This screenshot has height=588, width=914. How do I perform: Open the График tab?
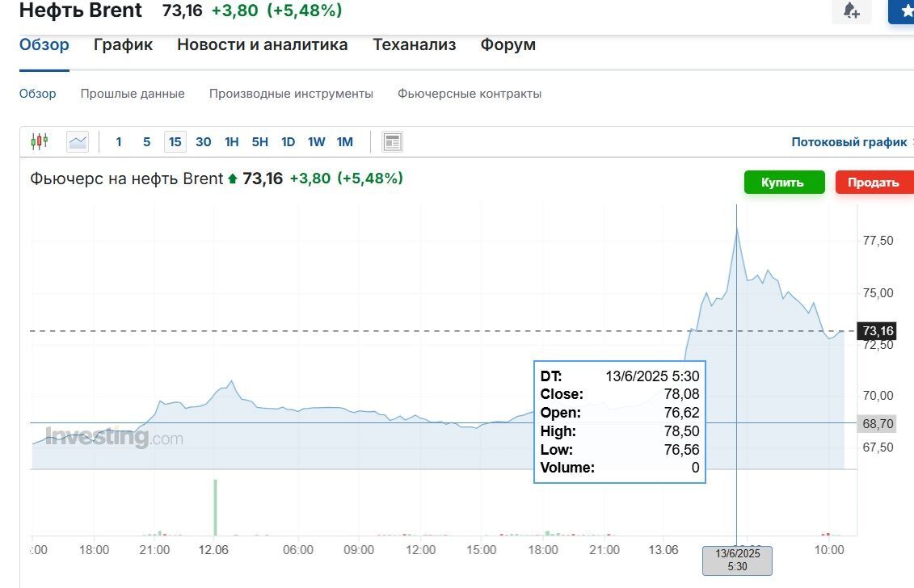123,45
